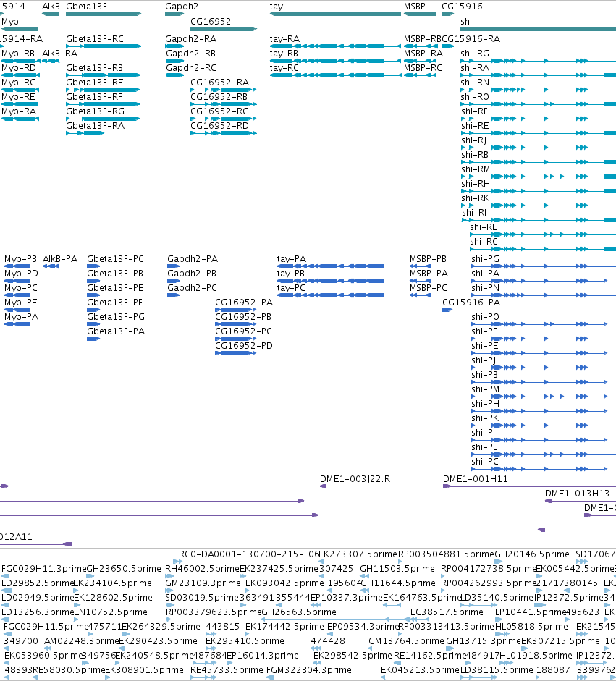Select EST SD03019.5prime
The image size is (616, 681).
click(203, 598)
